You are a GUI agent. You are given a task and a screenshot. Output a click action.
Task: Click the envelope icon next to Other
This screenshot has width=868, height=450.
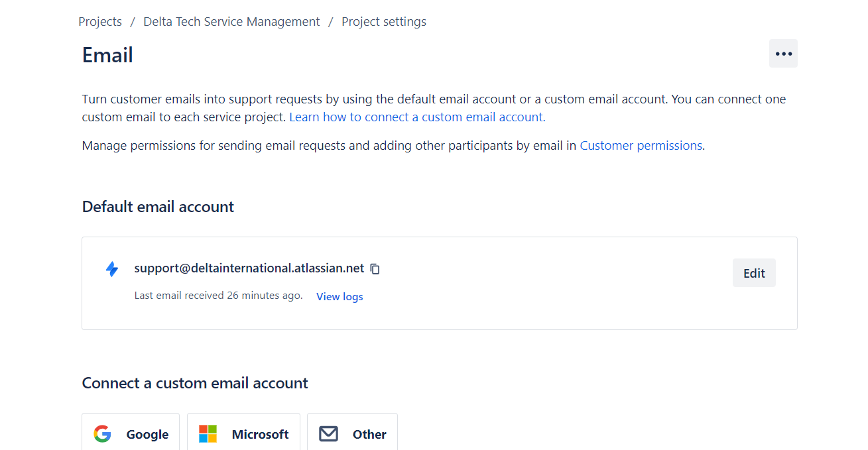(x=328, y=433)
